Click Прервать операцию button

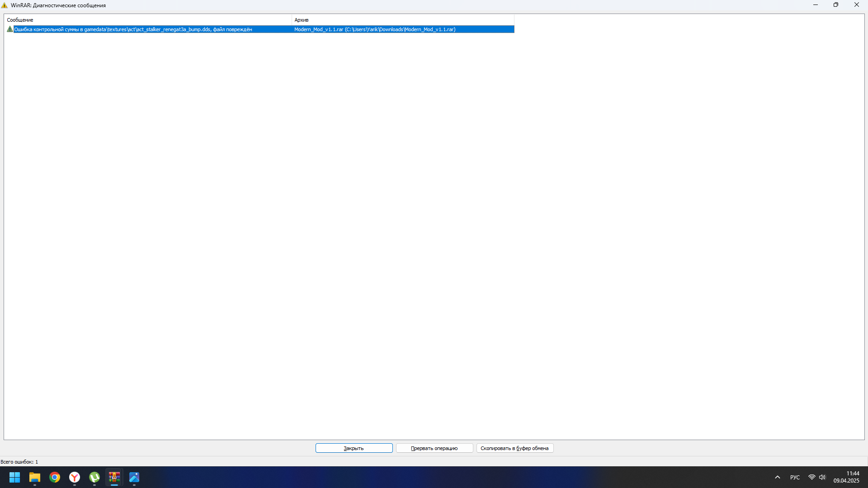(x=434, y=448)
